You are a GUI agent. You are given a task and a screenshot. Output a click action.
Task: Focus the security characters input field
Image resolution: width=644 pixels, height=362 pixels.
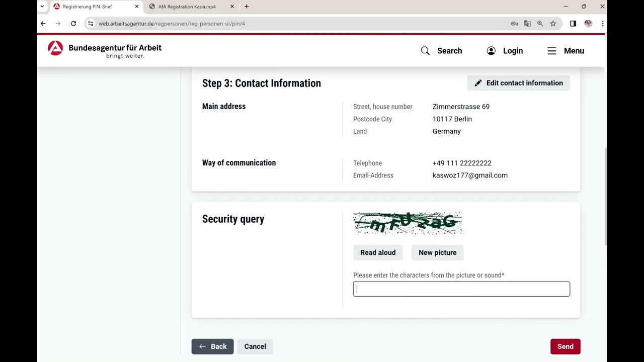tap(461, 289)
